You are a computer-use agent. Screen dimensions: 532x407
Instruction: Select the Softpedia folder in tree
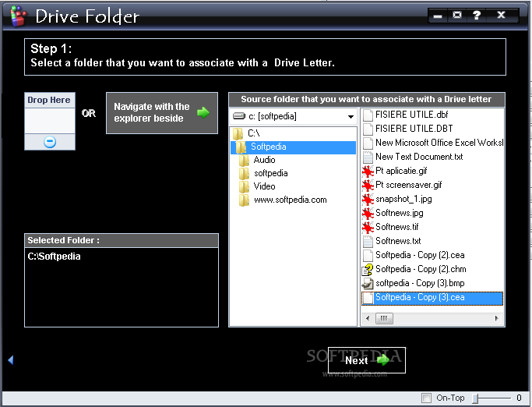tap(293, 147)
